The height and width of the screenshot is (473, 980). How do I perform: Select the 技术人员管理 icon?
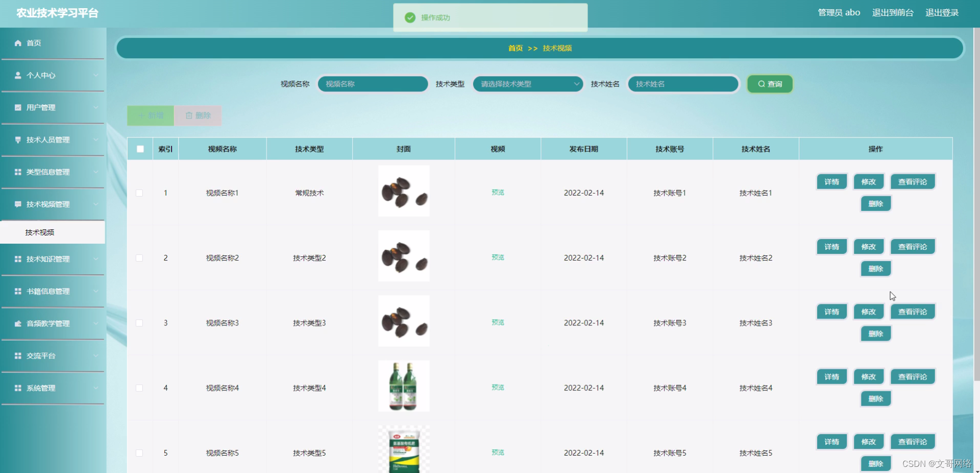coord(17,140)
